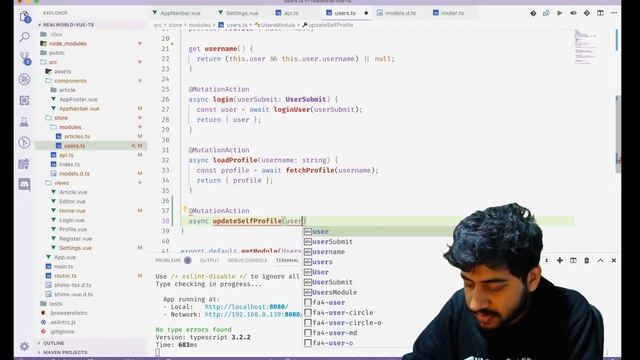The image size is (640, 360).
Task: Place cursor on line 33 fetchProfile call
Action: tap(310, 170)
